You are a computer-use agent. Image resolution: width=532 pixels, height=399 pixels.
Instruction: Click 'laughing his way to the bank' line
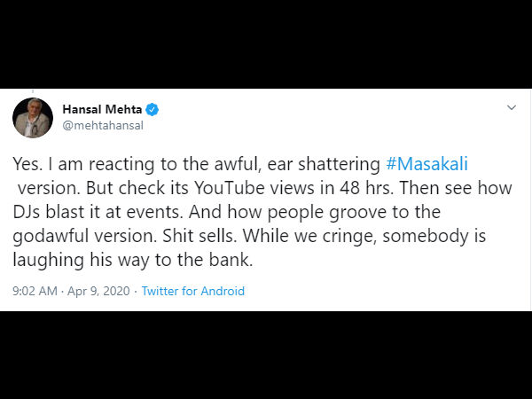pyautogui.click(x=133, y=260)
